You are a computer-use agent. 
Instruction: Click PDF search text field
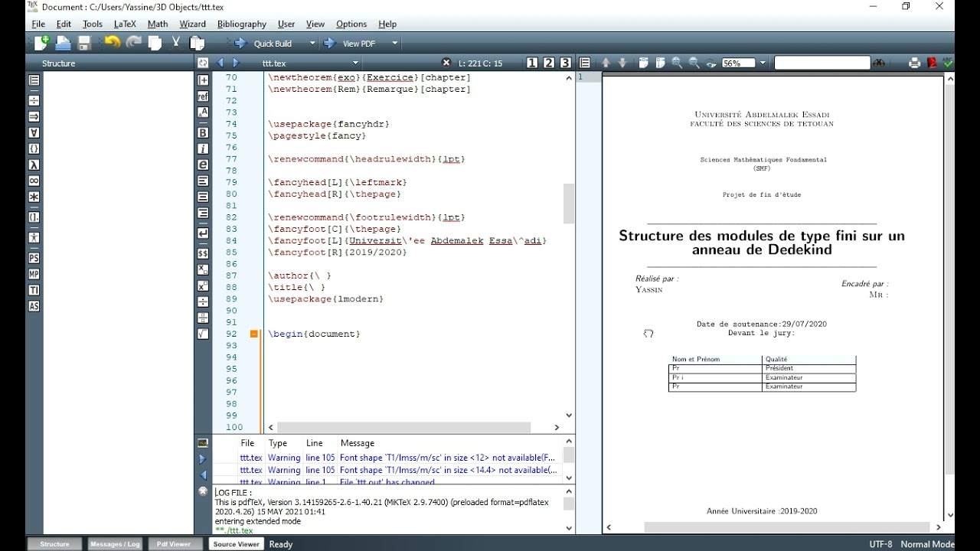tap(822, 63)
